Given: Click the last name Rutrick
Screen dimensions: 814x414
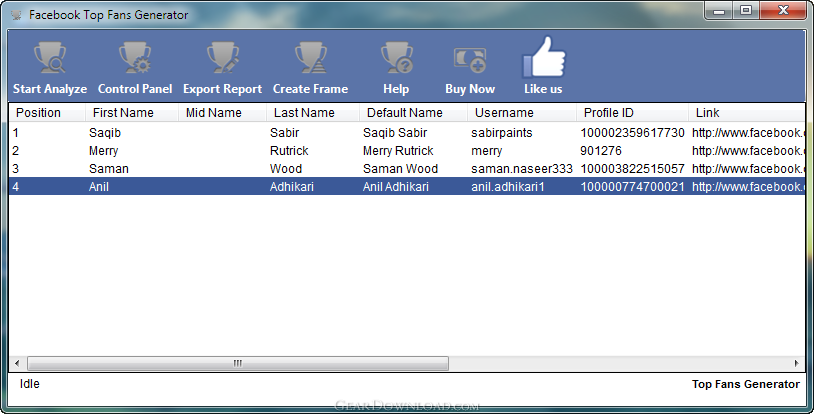Looking at the screenshot, I should [289, 151].
